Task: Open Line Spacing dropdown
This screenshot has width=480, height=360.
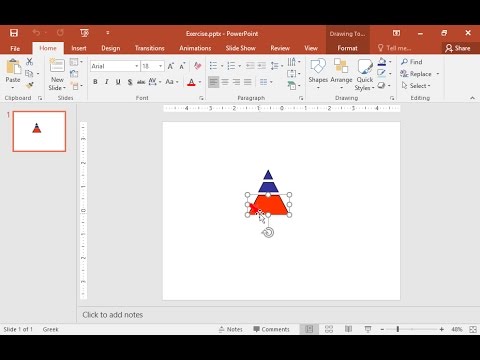Action: (277, 66)
